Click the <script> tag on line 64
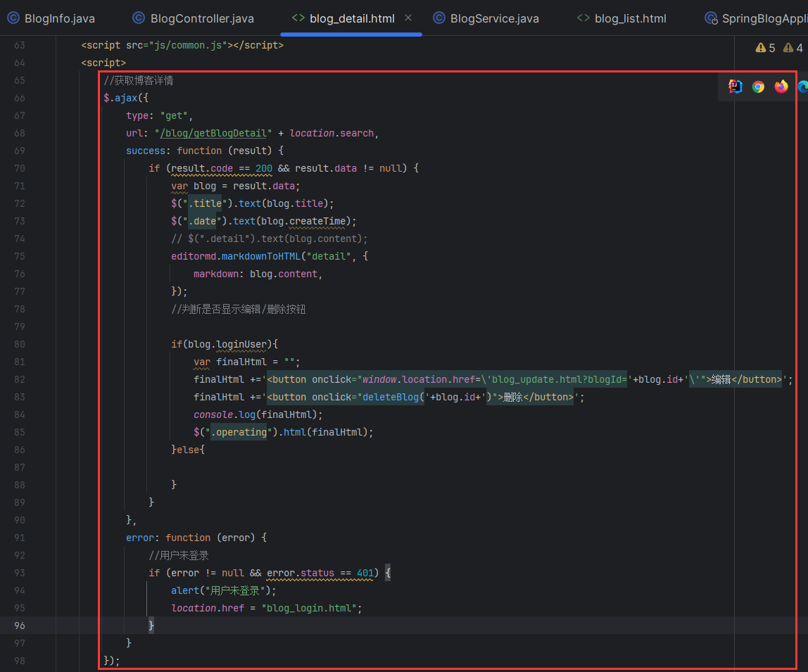 (103, 63)
